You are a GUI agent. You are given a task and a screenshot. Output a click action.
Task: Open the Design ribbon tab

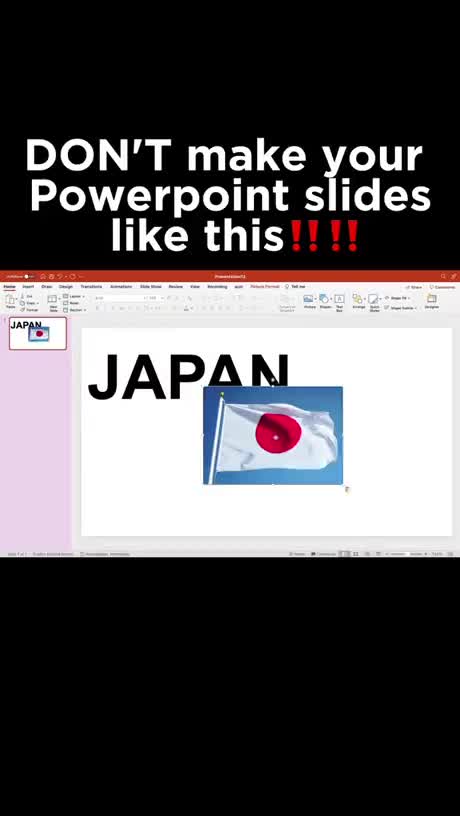tap(66, 286)
